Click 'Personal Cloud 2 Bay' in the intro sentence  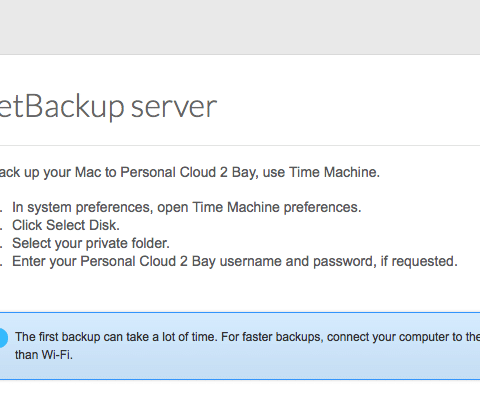[189, 172]
